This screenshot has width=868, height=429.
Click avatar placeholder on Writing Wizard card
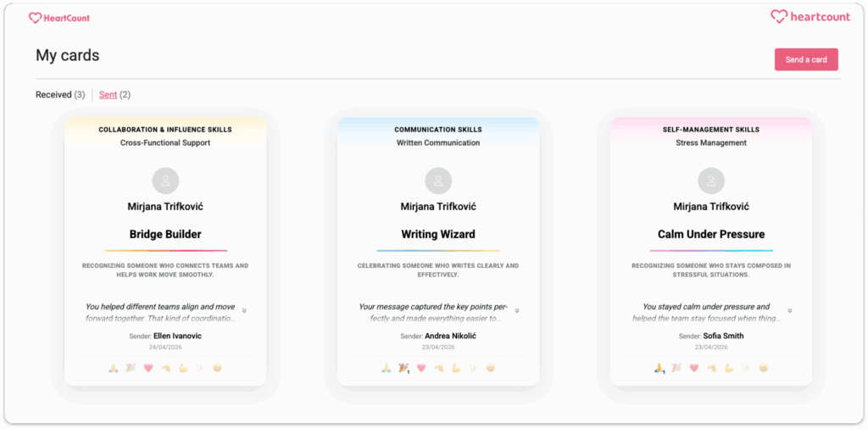[x=438, y=181]
